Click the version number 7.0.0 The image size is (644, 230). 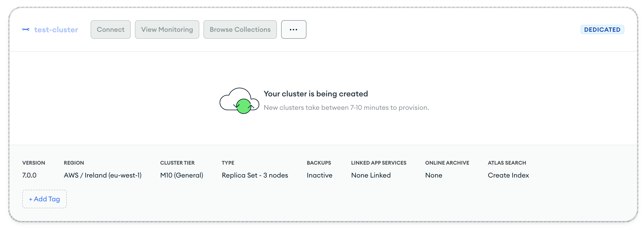click(29, 175)
